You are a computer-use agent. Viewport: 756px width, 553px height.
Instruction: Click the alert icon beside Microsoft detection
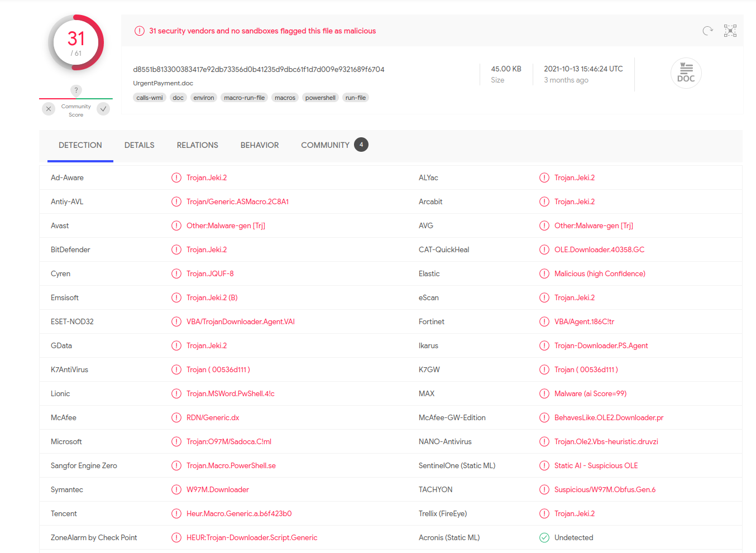click(x=176, y=442)
